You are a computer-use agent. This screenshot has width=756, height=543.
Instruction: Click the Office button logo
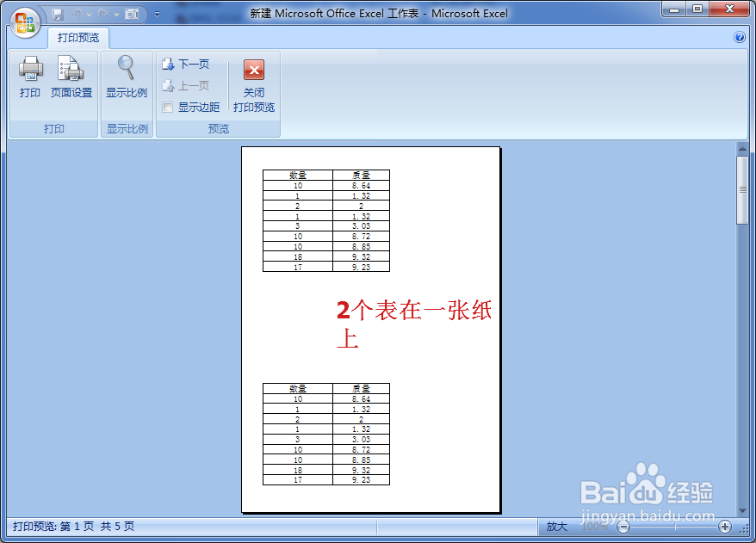pyautogui.click(x=25, y=22)
